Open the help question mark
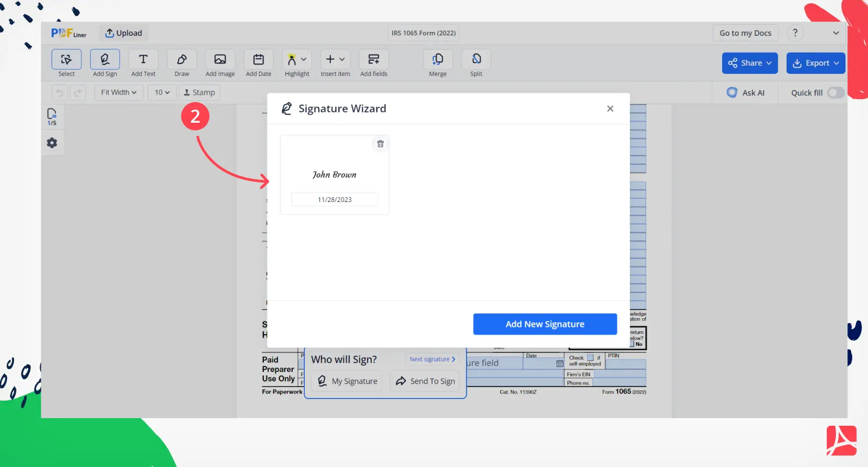868x467 pixels. pyautogui.click(x=795, y=33)
